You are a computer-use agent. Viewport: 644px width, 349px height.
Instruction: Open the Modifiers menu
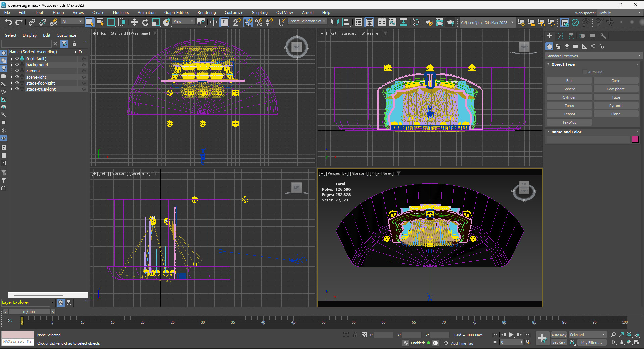pos(121,13)
